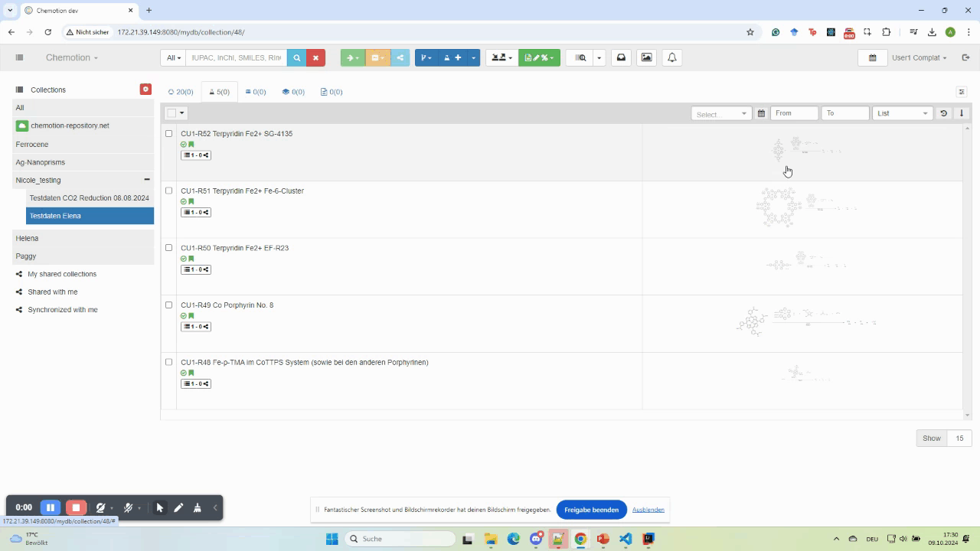Click the list filter settings icon
The image size is (980, 551).
pyautogui.click(x=962, y=92)
